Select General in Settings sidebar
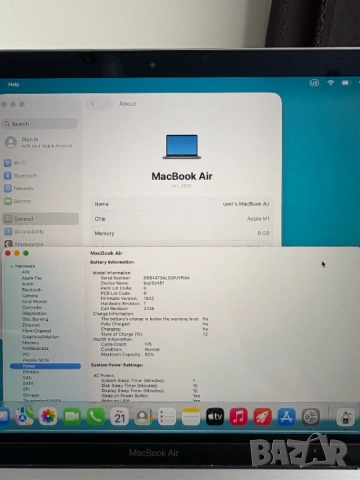 (x=40, y=219)
